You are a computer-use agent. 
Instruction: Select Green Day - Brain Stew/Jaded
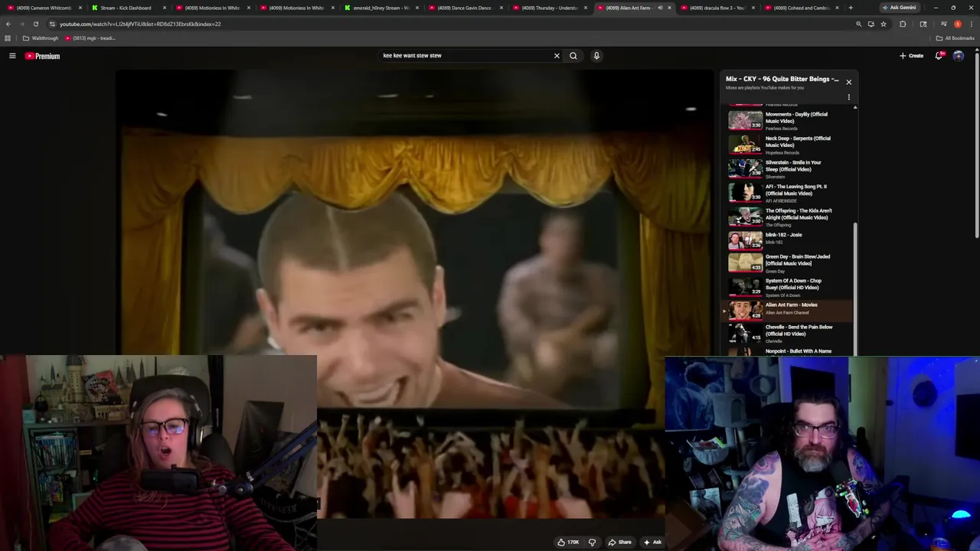click(789, 263)
